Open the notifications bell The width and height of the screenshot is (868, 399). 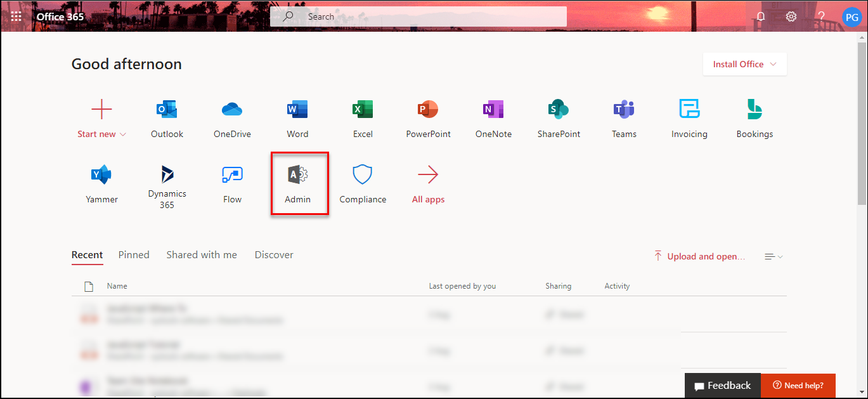761,16
